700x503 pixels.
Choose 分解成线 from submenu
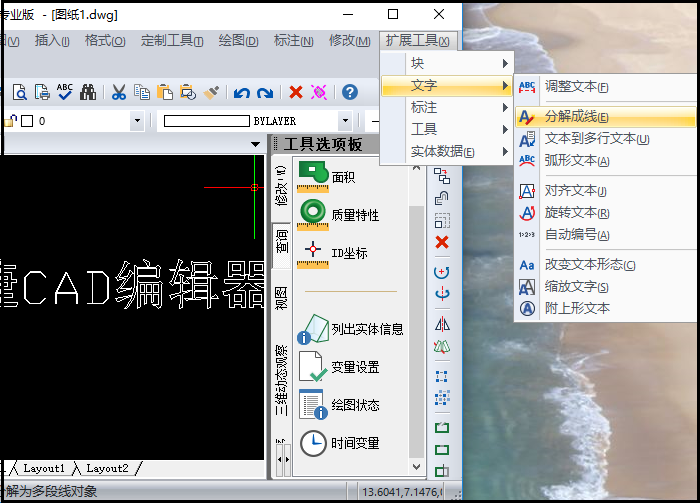pyautogui.click(x=606, y=117)
